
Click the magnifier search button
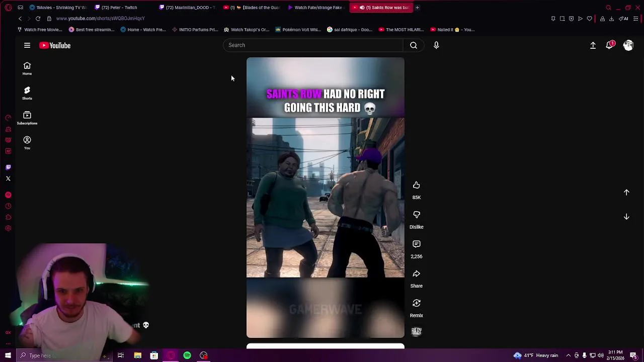pyautogui.click(x=414, y=45)
